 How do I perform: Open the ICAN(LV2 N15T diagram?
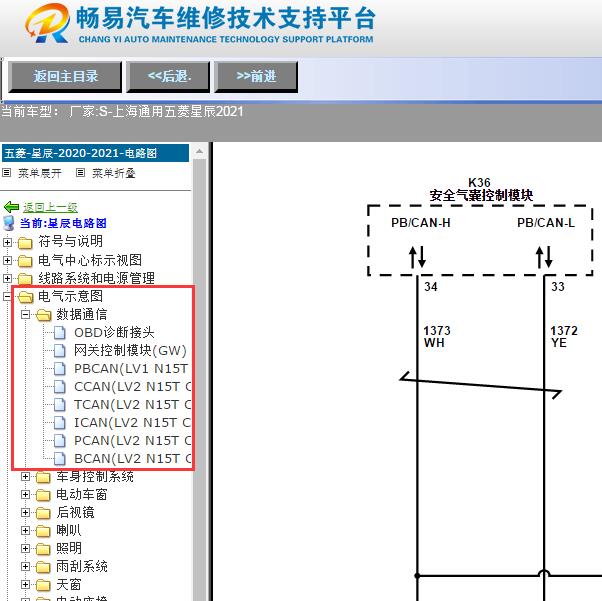click(132, 423)
